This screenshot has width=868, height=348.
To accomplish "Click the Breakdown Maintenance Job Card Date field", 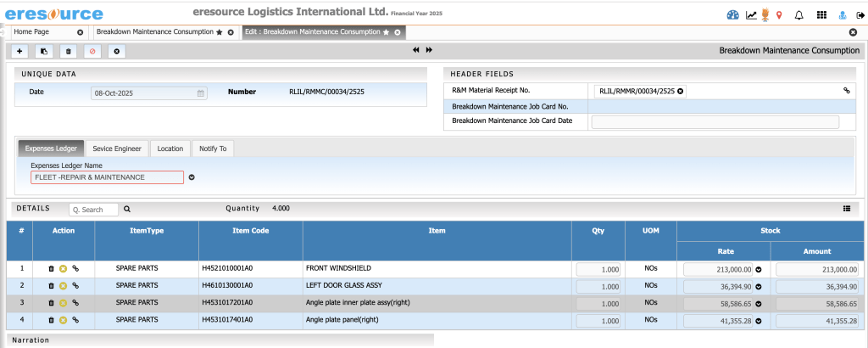I will point(715,122).
